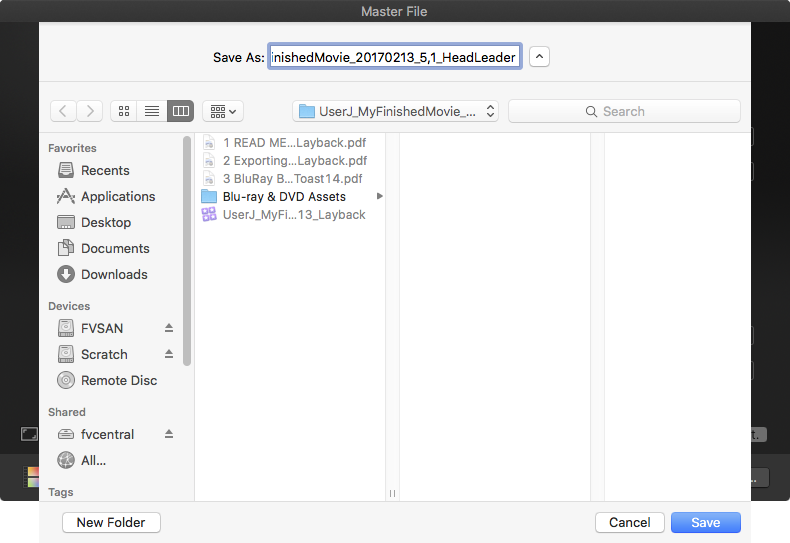The image size is (790, 543).
Task: Click the color icon in the background window
Action: [32, 477]
